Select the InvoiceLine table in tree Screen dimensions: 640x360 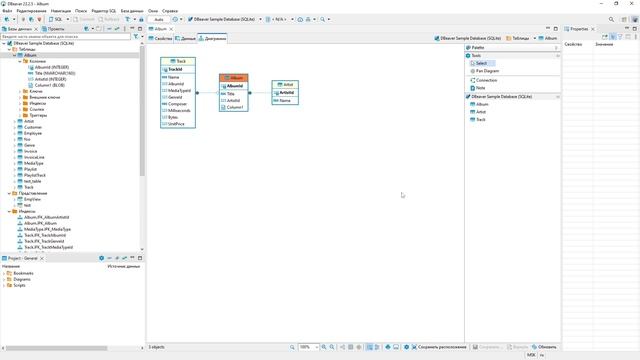(31, 157)
